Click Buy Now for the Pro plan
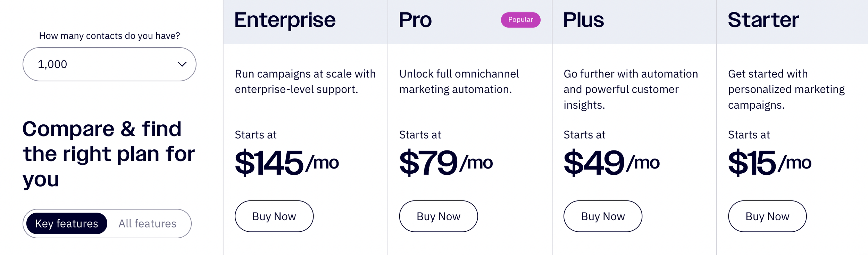 click(x=438, y=216)
